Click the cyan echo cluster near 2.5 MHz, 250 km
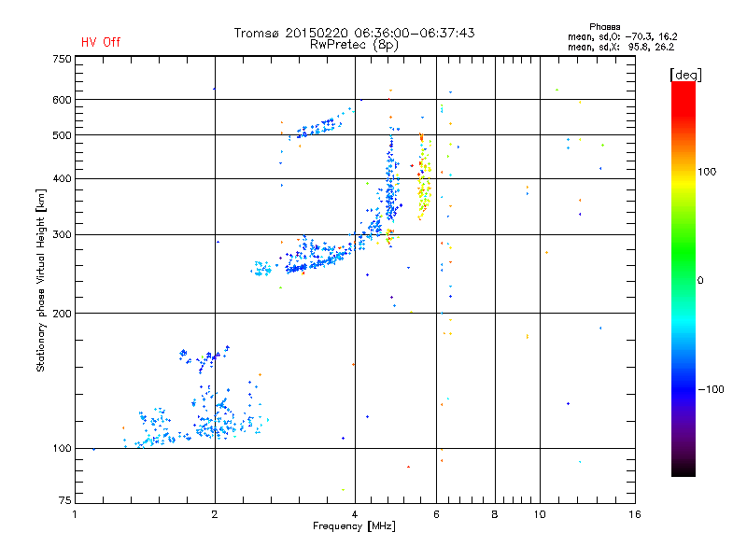Screen dimensions: 747x560 pyautogui.click(x=261, y=268)
